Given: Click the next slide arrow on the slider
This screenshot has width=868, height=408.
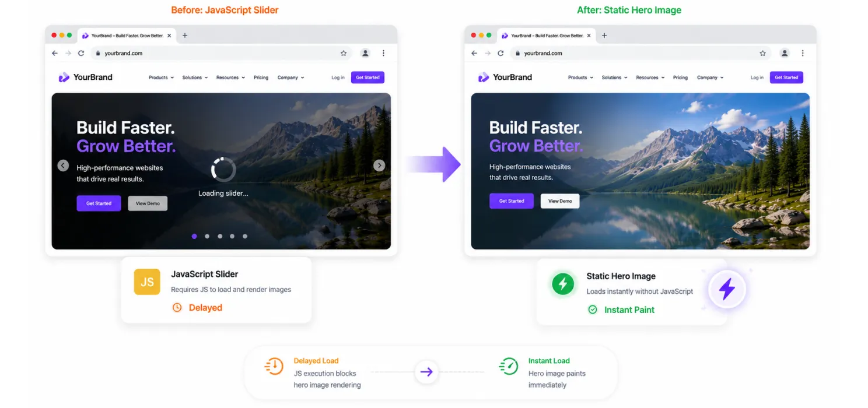Looking at the screenshot, I should (x=379, y=166).
